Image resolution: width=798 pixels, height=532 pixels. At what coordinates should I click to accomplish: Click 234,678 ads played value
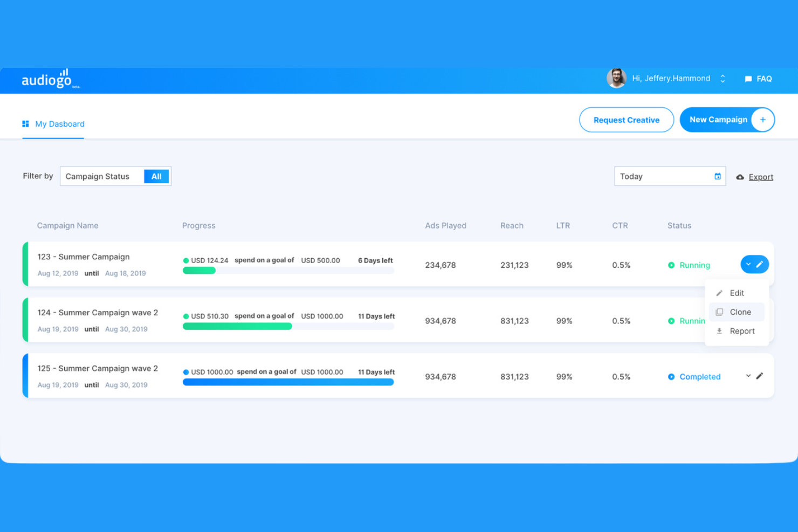pos(441,265)
